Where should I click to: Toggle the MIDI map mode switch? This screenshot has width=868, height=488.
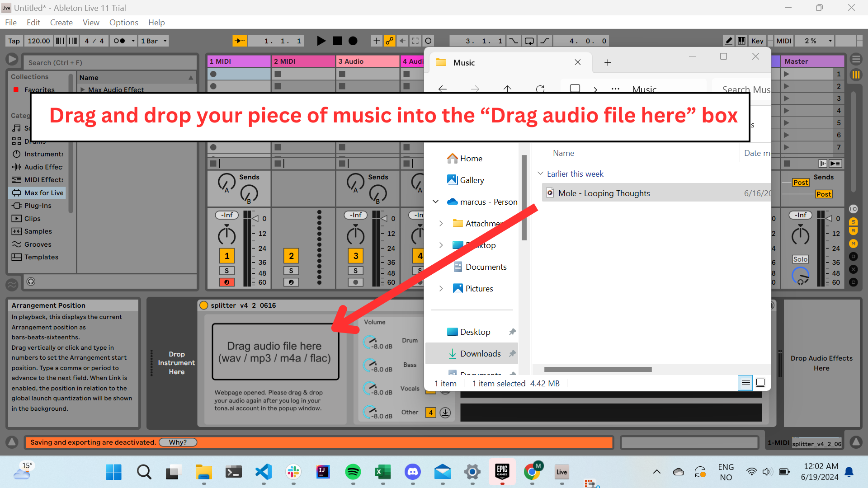click(x=784, y=41)
